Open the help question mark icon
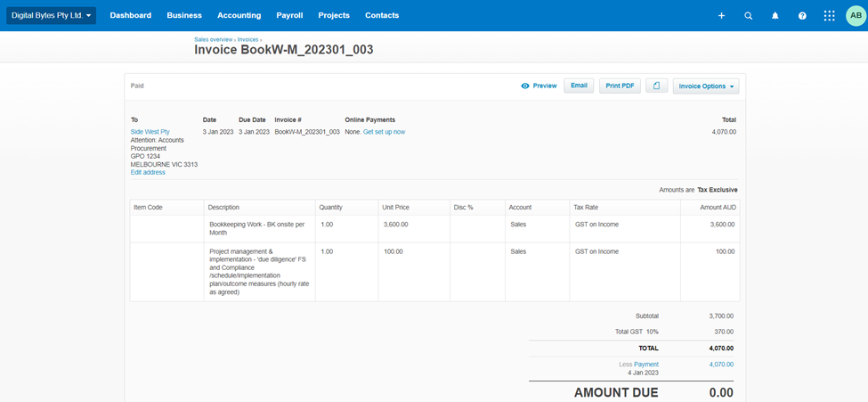Image resolution: width=868 pixels, height=402 pixels. pyautogui.click(x=802, y=15)
